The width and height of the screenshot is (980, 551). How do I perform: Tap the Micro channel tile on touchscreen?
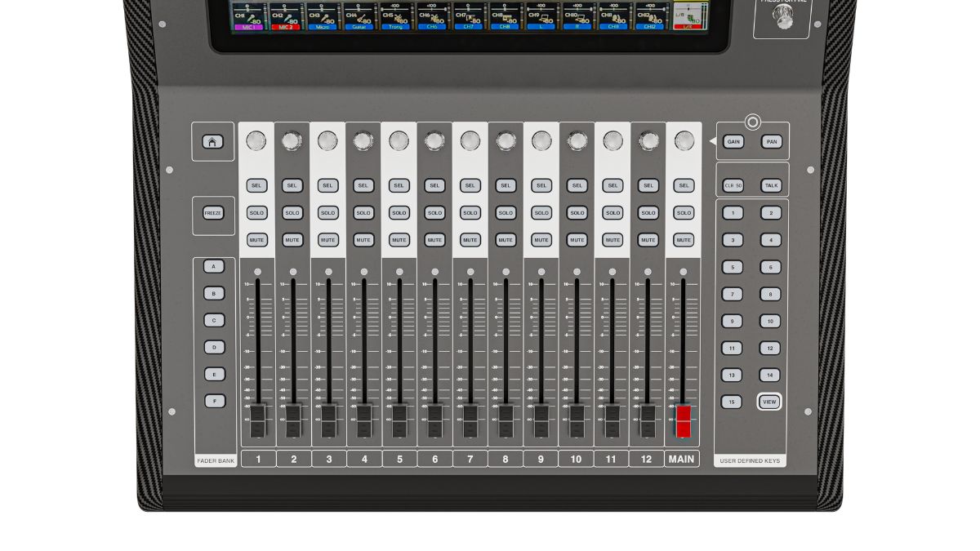pos(323,16)
